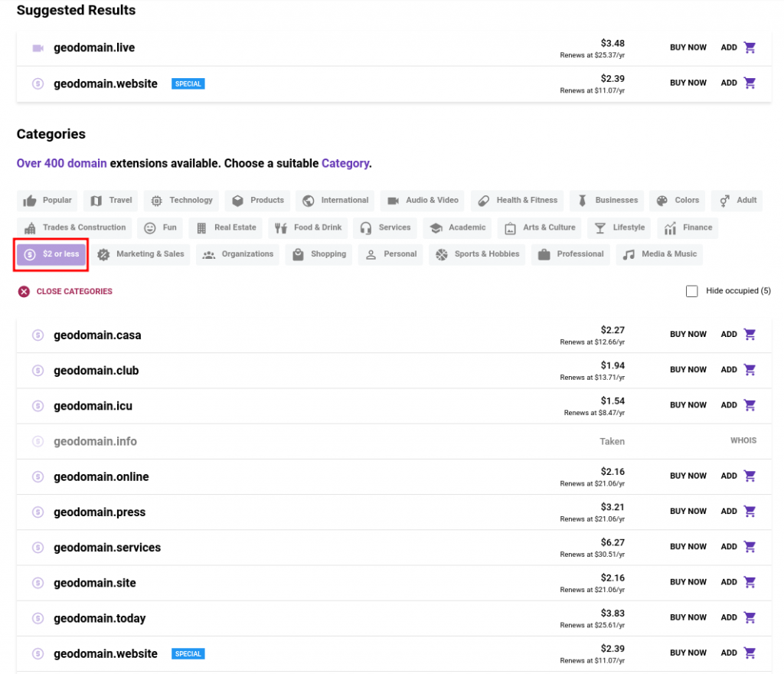Screen dimensions: 784x674
Task: Click BUY NOW for geodomain.club
Action: click(x=688, y=369)
